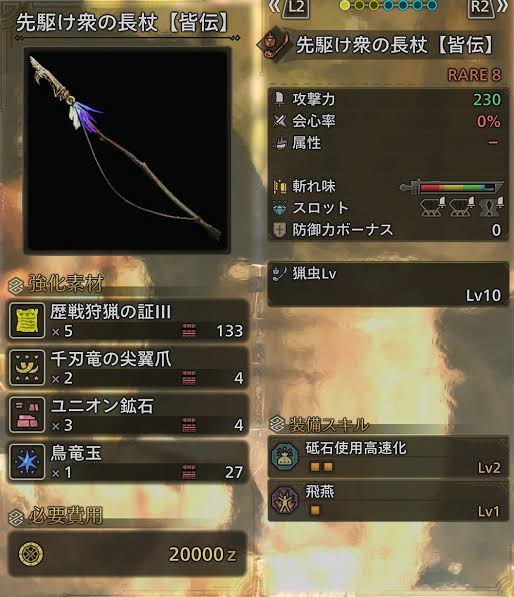Select the blue 鳥竜玉 gem icon
514x597 pixels.
coord(27,461)
